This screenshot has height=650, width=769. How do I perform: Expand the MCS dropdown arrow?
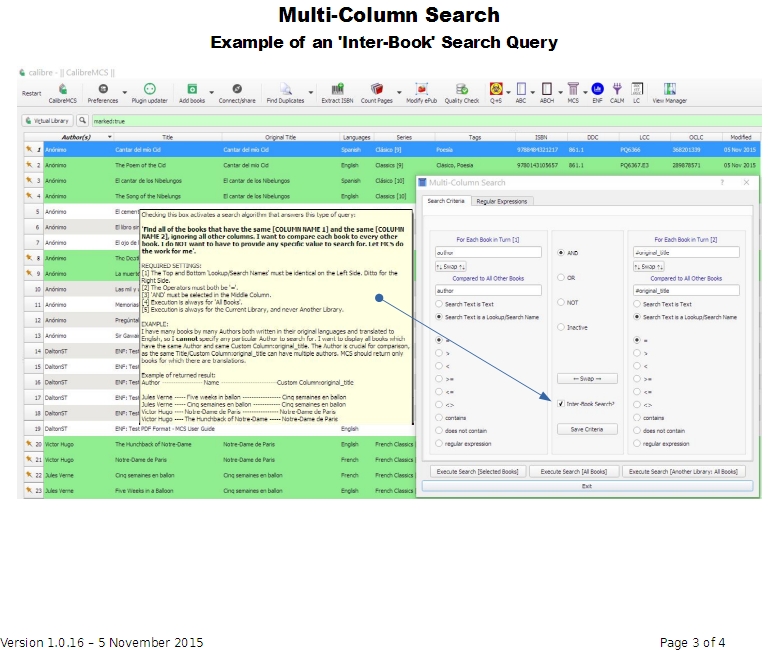585,92
